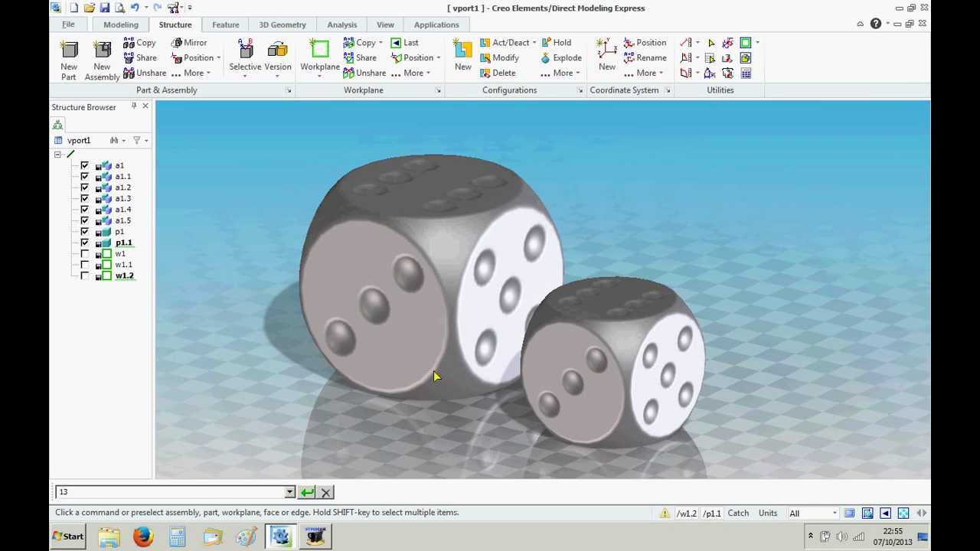Click the Windows Start button
This screenshot has height=551, width=980.
click(67, 536)
